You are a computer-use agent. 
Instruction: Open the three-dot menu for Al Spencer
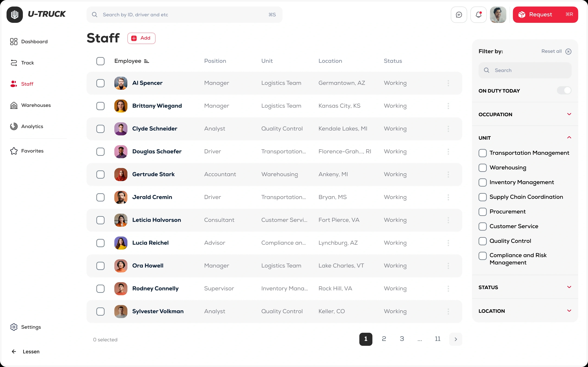tap(448, 83)
